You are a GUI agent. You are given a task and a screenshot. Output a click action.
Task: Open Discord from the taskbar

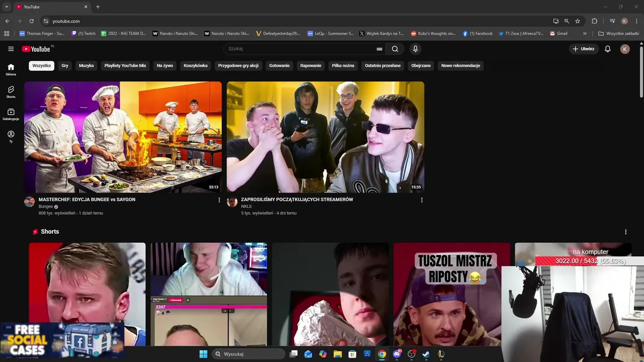click(396, 354)
